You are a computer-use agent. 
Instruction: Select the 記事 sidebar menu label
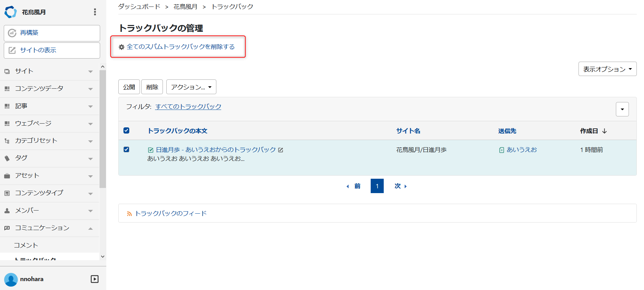[21, 106]
